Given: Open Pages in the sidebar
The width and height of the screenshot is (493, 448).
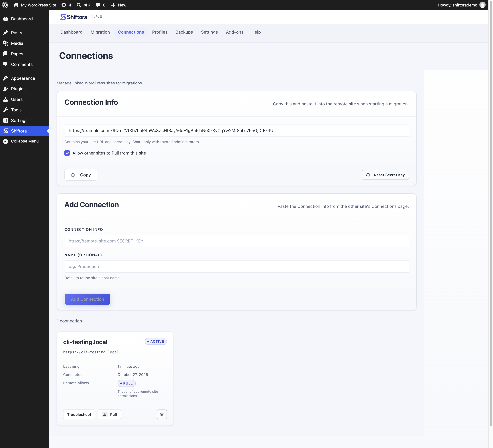Looking at the screenshot, I should pos(24,54).
